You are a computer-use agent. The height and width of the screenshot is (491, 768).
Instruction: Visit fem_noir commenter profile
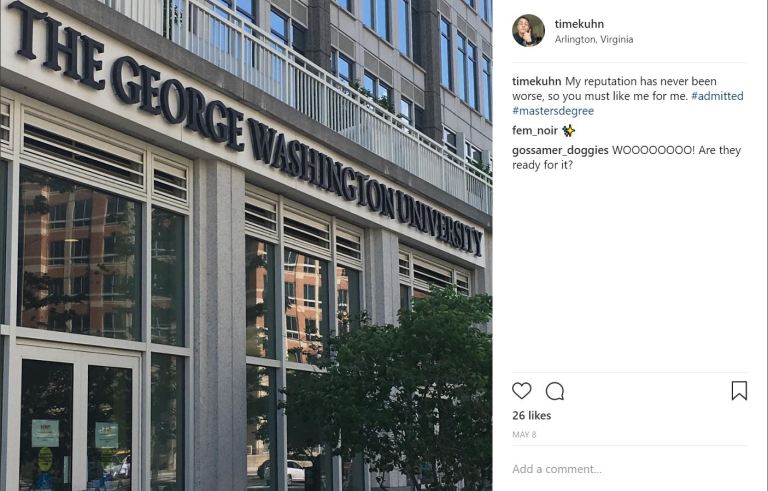coord(535,130)
